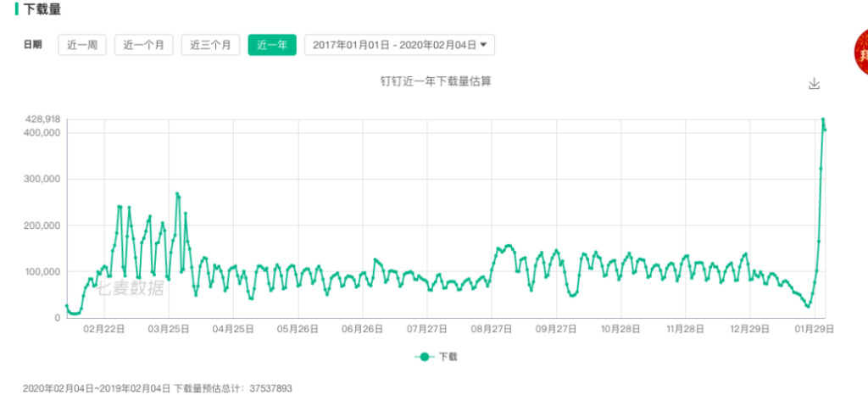This screenshot has width=868, height=395.
Task: Click the x-axis label 09月27日
Action: 557,329
